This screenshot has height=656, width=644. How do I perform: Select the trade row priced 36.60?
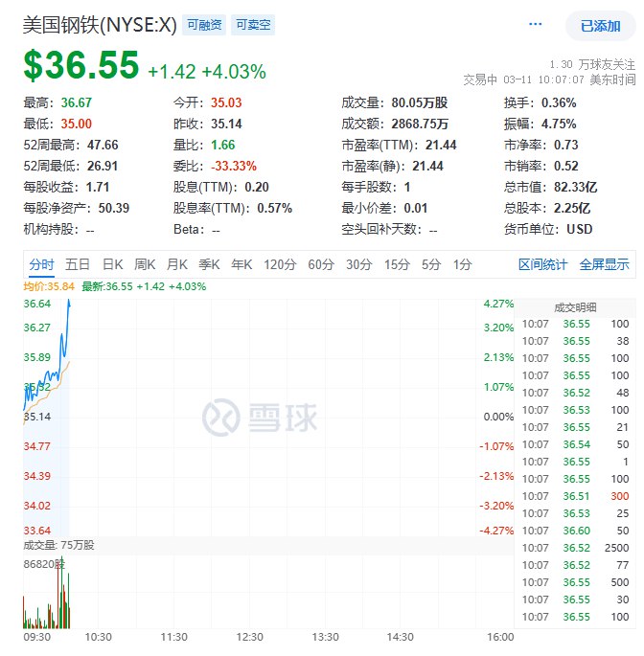[575, 531]
